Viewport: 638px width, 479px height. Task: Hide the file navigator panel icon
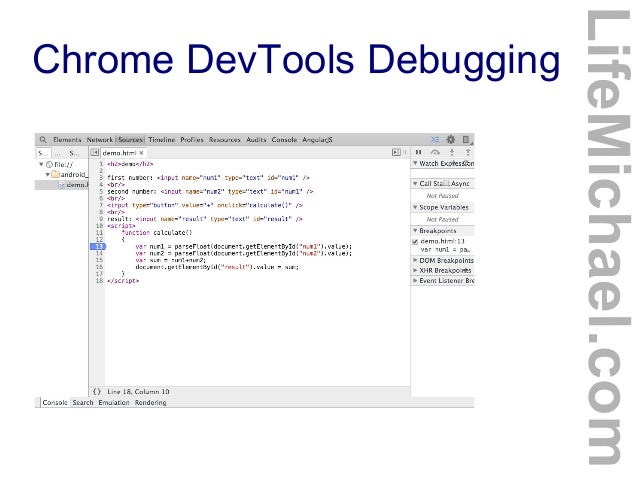tap(94, 153)
